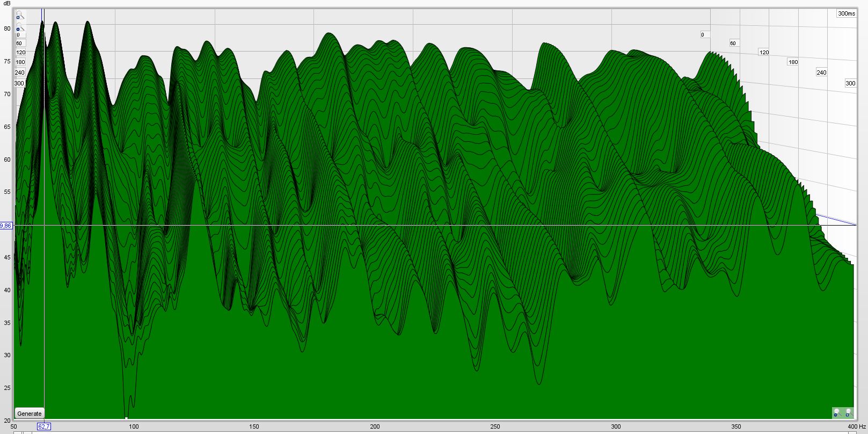Viewport: 868px width, 434px height.
Task: Click the 55 dB axis label
Action: [x=7, y=192]
